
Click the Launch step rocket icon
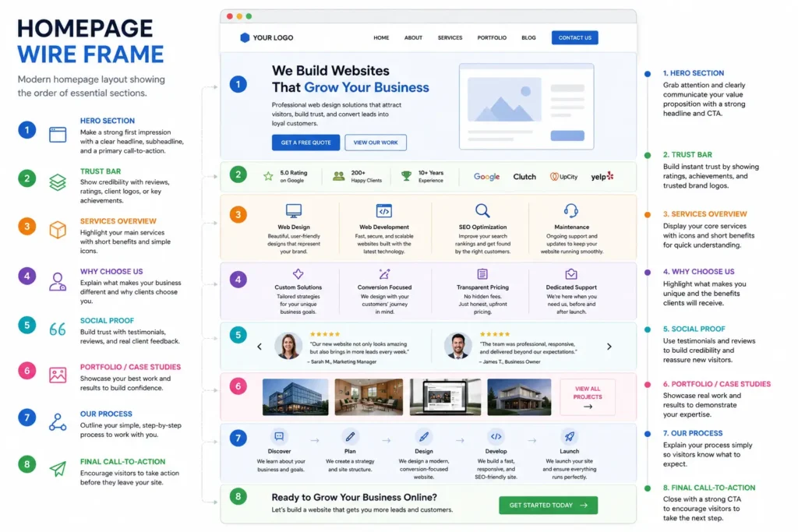click(x=569, y=436)
